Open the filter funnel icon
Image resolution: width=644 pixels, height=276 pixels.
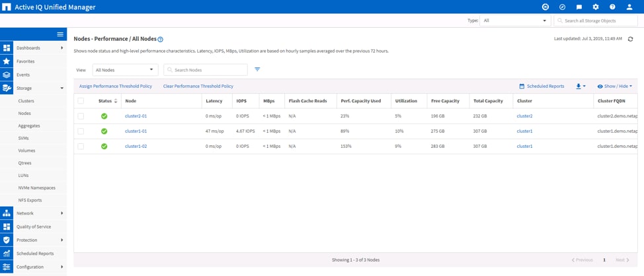click(x=257, y=69)
